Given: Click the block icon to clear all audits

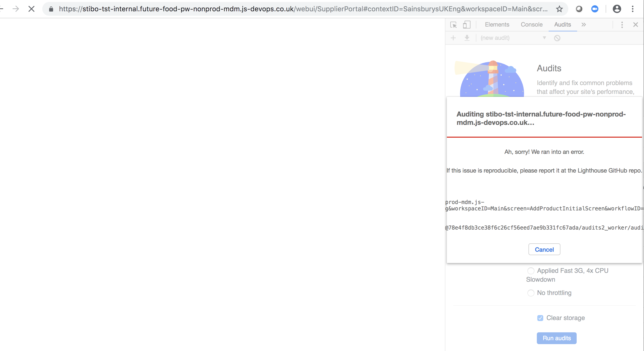Looking at the screenshot, I should click(x=557, y=38).
